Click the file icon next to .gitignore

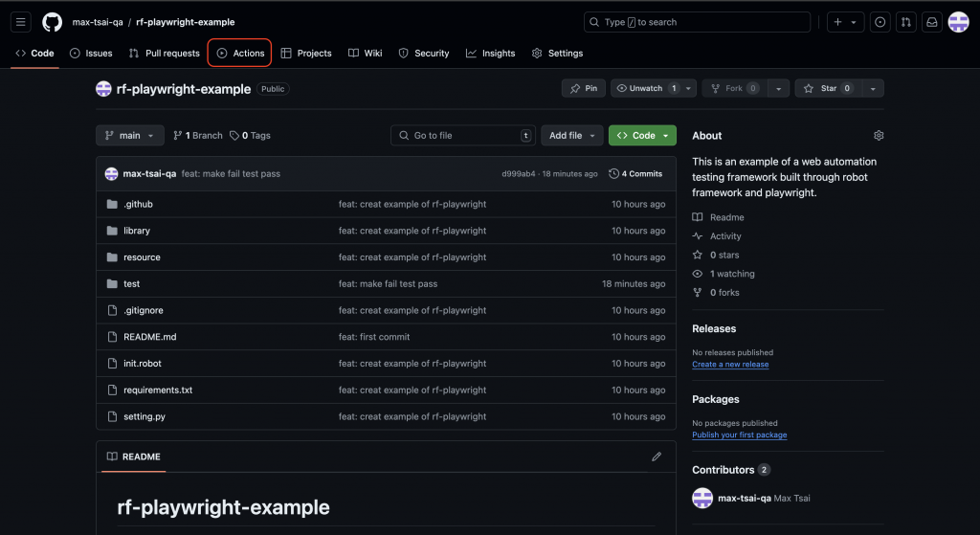(x=113, y=311)
